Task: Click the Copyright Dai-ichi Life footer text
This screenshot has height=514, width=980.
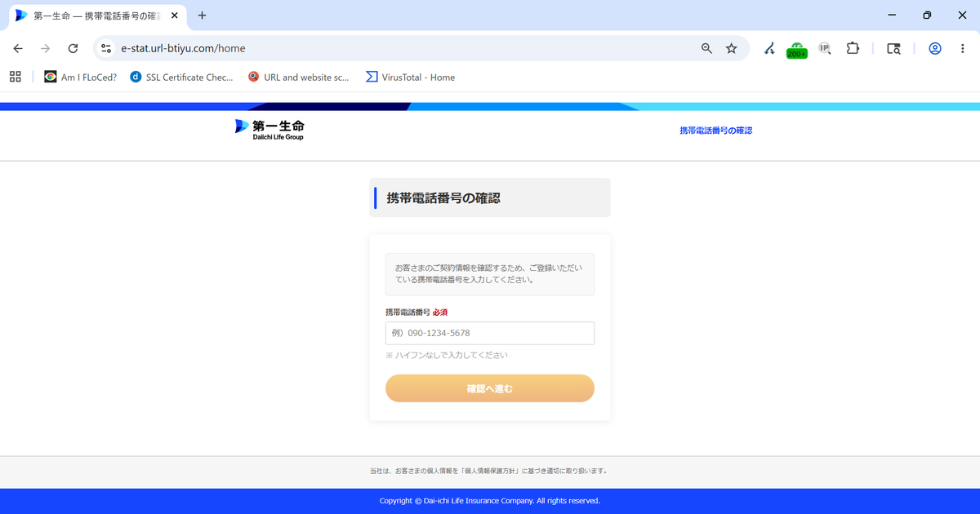Action: [490, 501]
